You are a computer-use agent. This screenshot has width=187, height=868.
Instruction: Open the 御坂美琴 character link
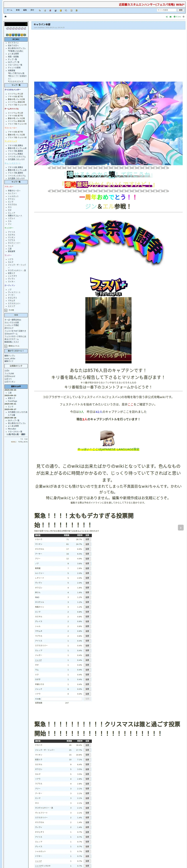11,251
